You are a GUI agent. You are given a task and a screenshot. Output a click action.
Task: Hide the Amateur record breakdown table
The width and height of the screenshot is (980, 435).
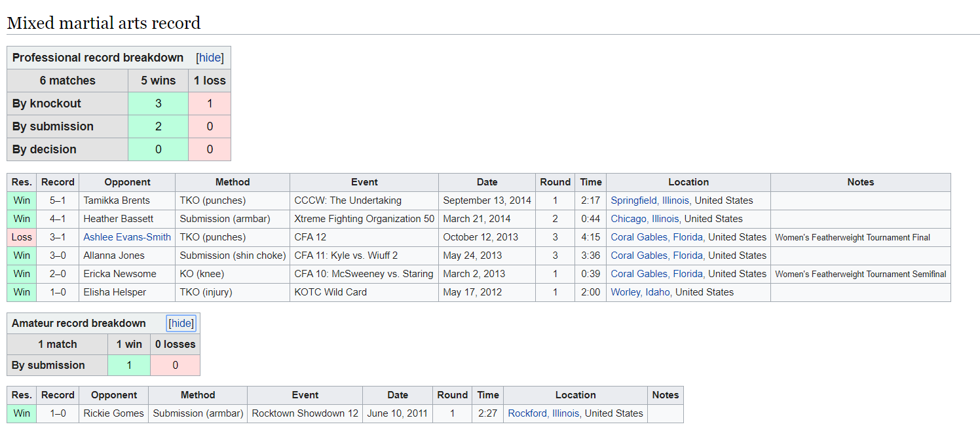tap(181, 323)
